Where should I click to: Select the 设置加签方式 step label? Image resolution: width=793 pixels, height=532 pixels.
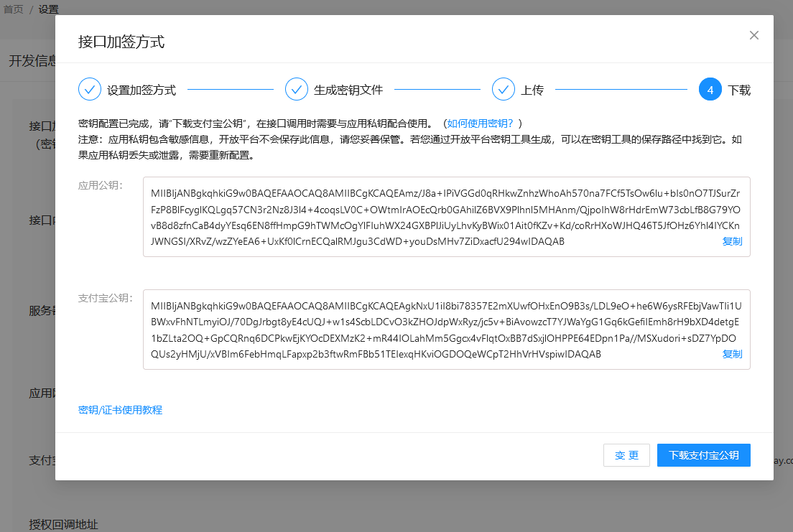[142, 90]
